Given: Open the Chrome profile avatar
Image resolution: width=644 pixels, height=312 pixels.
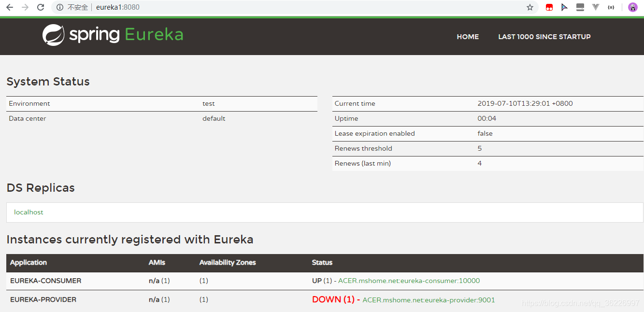Looking at the screenshot, I should click(633, 7).
